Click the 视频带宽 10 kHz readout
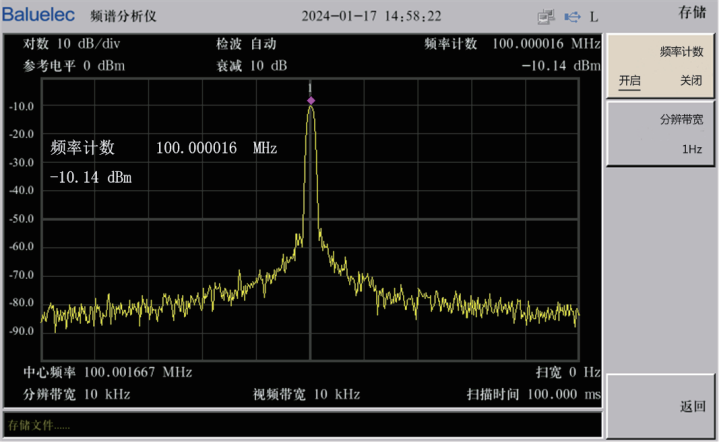The image size is (719, 442). pos(306,394)
